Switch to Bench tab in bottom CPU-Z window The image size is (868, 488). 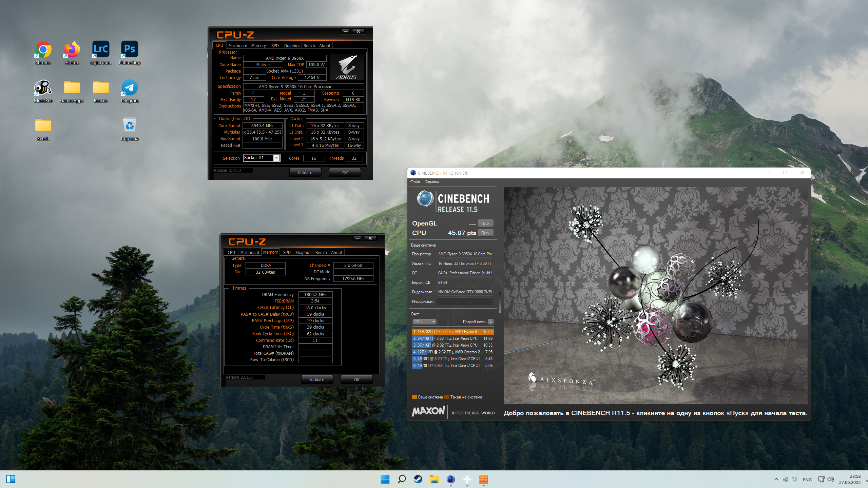tap(321, 252)
